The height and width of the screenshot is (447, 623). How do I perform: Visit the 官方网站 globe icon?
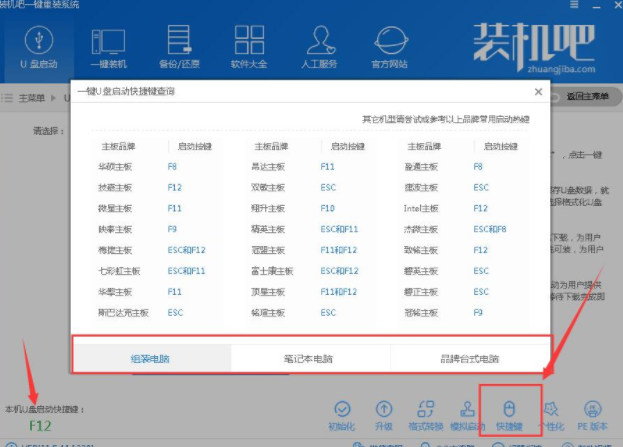392,43
